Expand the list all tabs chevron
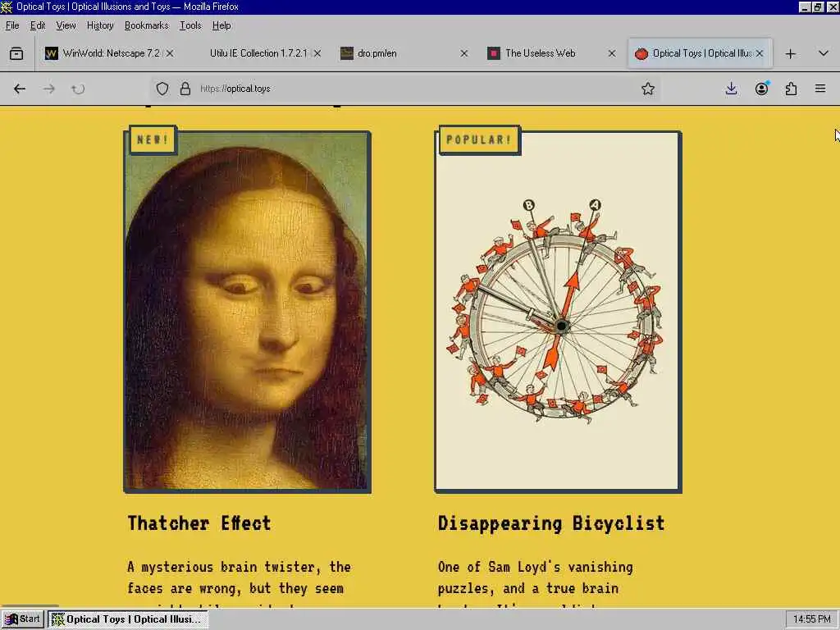Viewport: 840px width, 630px height. 824,53
